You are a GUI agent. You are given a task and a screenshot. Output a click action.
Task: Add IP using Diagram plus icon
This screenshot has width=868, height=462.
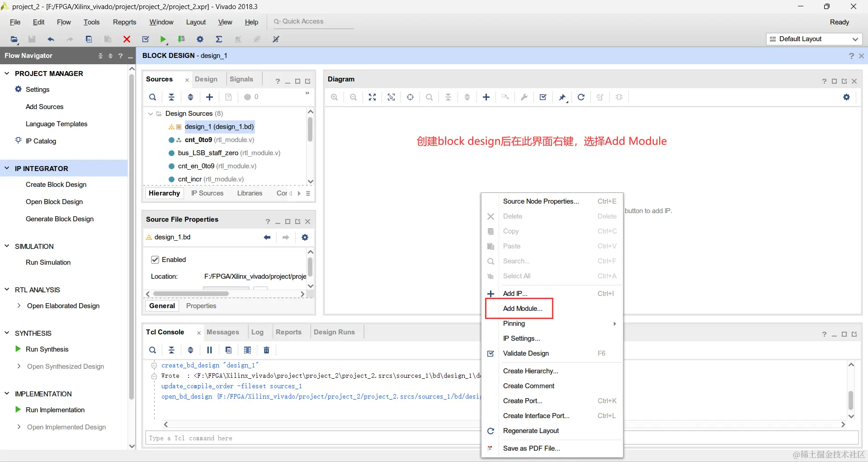[486, 97]
